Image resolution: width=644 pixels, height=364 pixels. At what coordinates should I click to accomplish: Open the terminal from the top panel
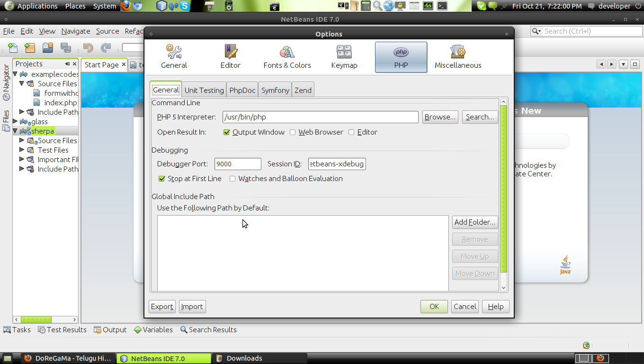click(x=442, y=6)
